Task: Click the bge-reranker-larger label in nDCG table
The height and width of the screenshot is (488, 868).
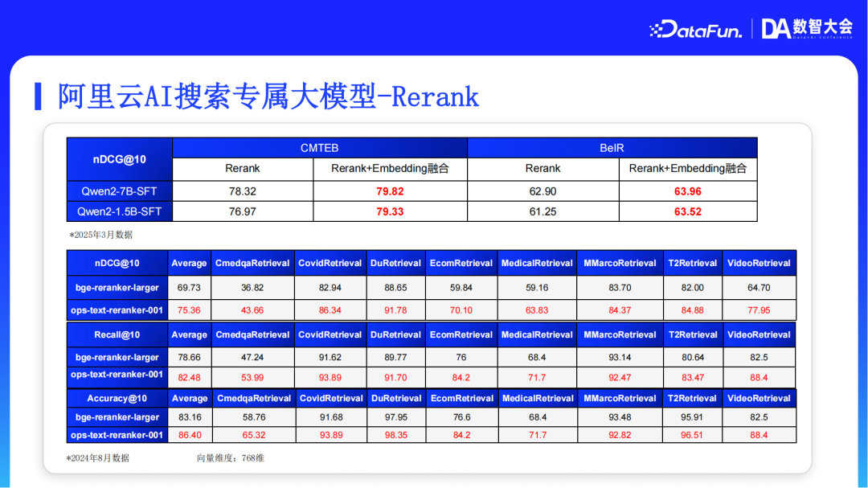Action: click(x=117, y=287)
